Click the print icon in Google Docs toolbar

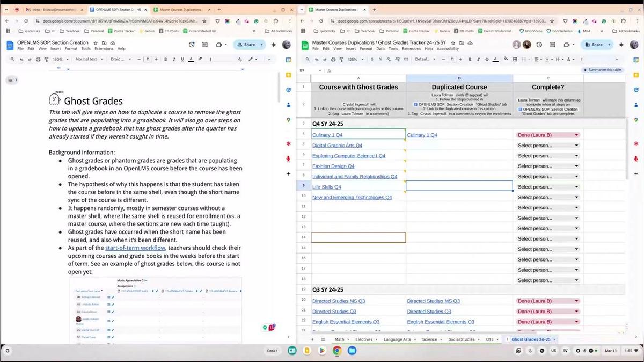tap(38, 59)
